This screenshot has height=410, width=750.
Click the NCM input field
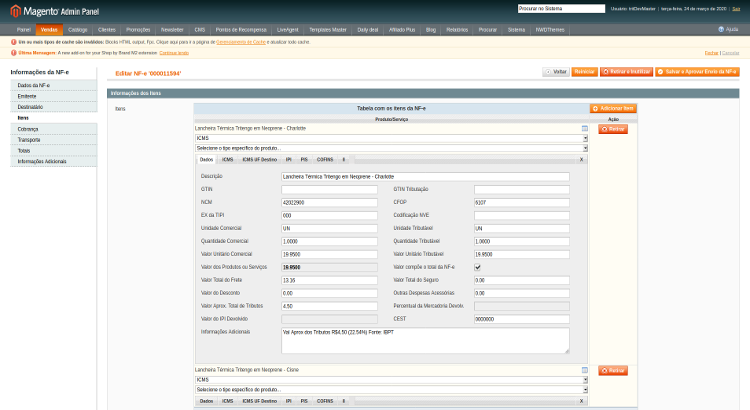[x=329, y=202]
